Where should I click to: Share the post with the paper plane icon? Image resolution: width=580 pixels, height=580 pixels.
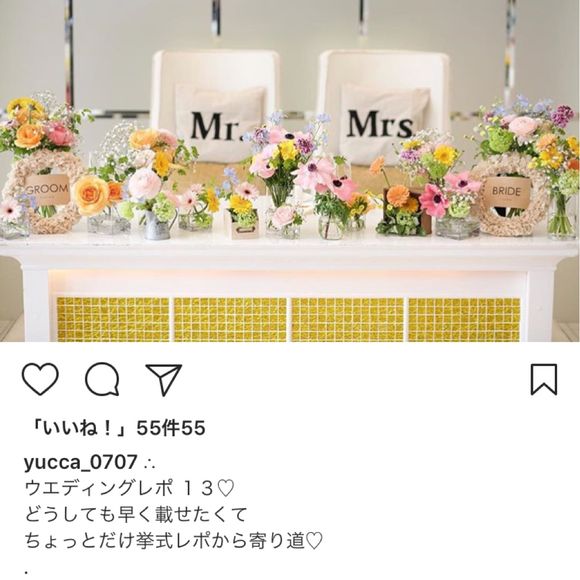tap(164, 379)
